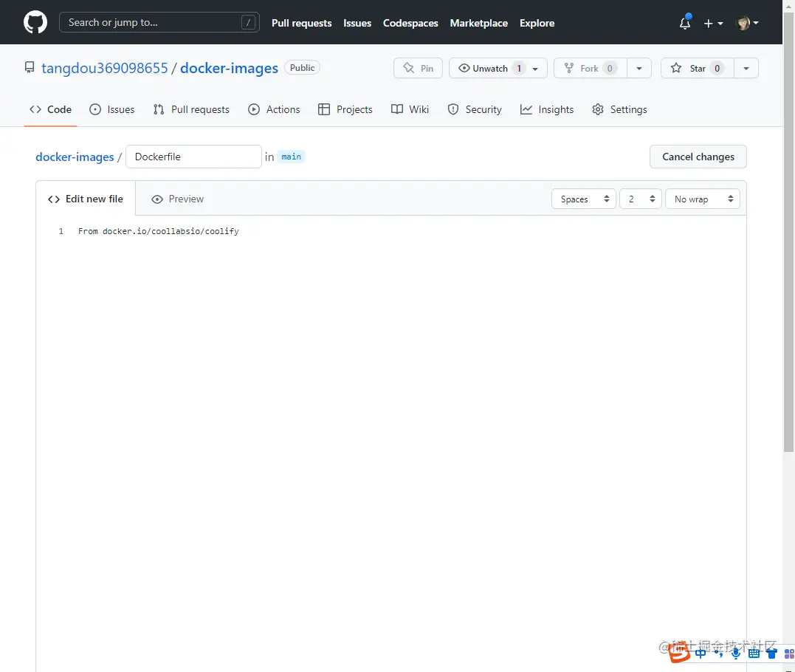Click docker-images breadcrumb link

coord(75,157)
